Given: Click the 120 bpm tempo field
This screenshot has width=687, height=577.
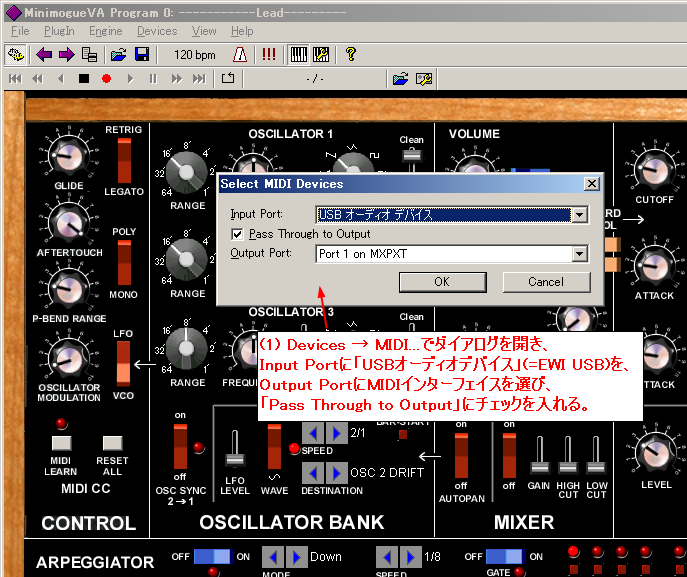Looking at the screenshot, I should (x=195, y=55).
